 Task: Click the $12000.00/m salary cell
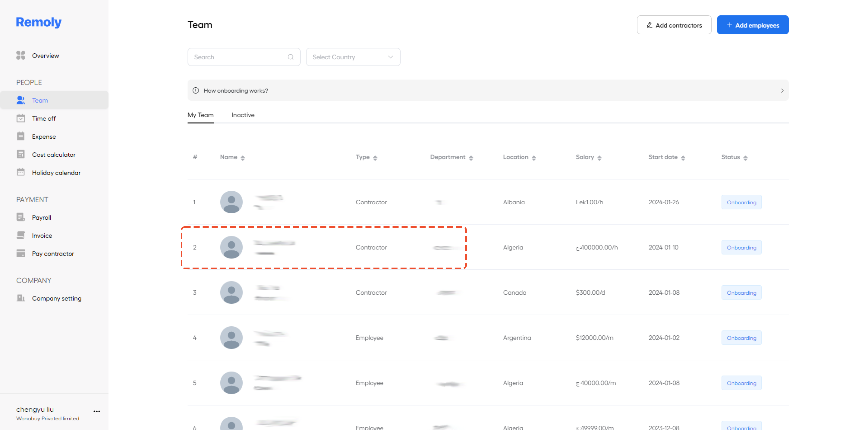tap(594, 338)
